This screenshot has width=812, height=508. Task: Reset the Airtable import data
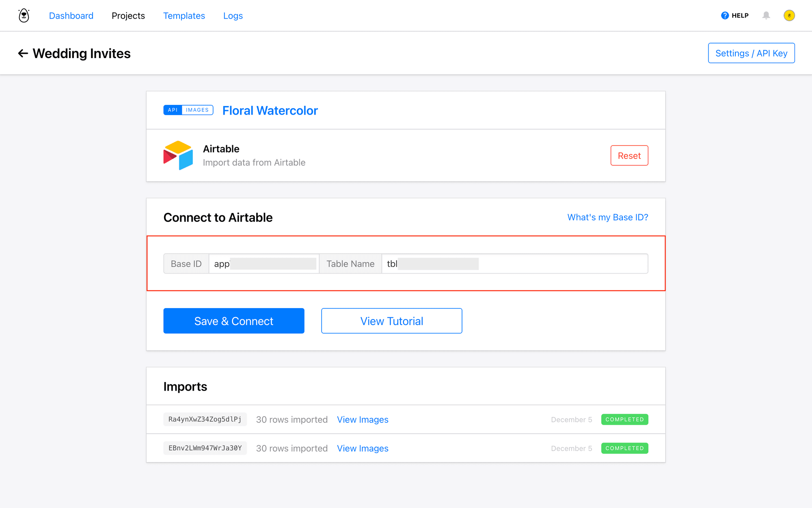[x=629, y=155]
